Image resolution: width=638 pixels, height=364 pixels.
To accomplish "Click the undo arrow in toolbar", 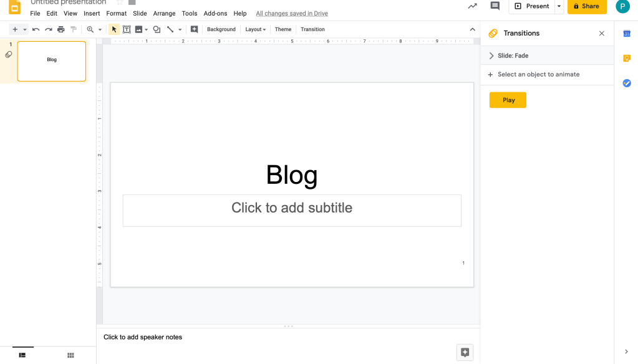I will 36,29.
